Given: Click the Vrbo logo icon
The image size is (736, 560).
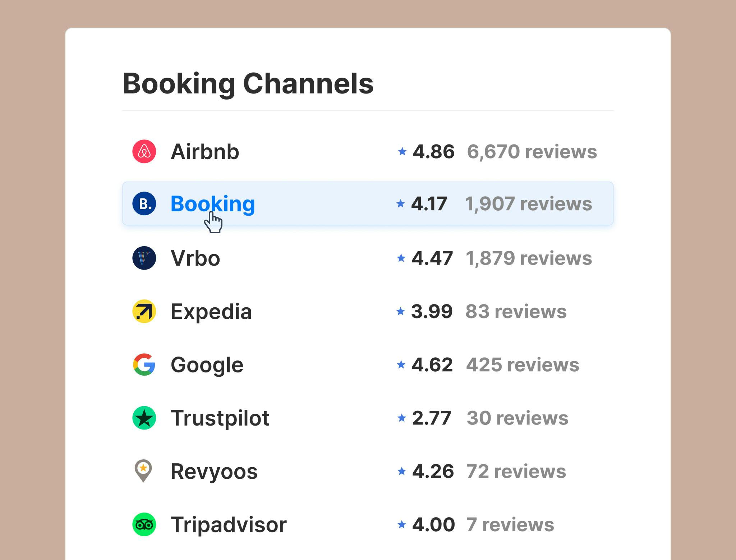Looking at the screenshot, I should pos(144,258).
